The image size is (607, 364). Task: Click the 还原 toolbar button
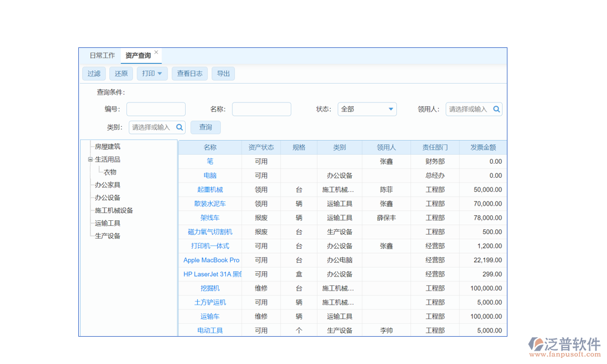tap(121, 73)
